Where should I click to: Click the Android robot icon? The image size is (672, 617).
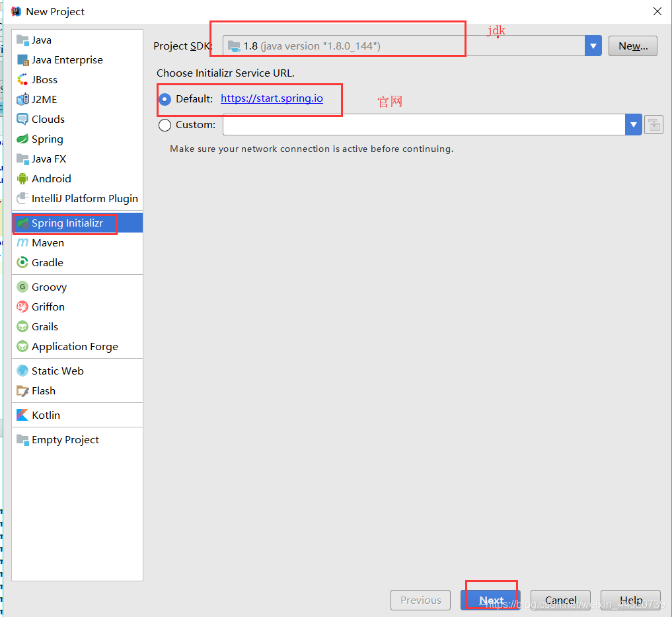[x=22, y=178]
